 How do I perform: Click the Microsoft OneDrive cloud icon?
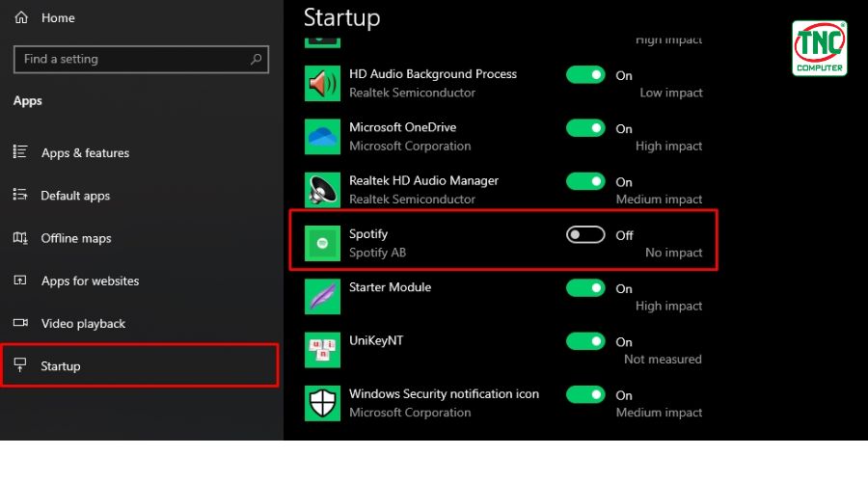click(x=322, y=136)
